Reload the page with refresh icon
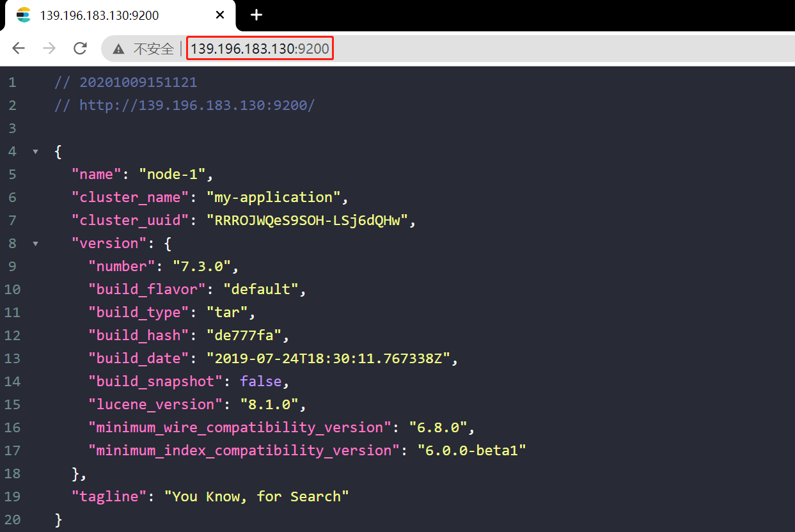This screenshot has width=795, height=532. click(80, 48)
